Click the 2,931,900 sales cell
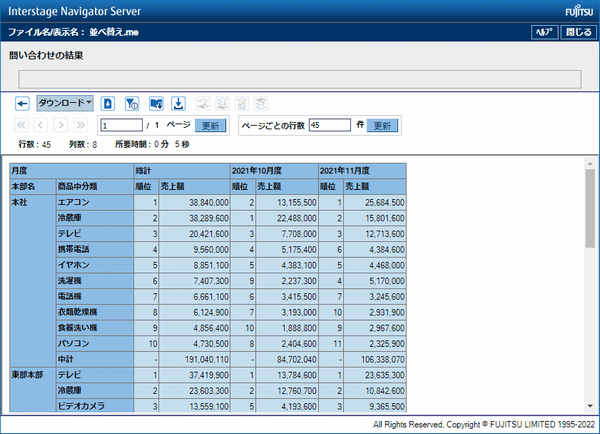 point(375,312)
